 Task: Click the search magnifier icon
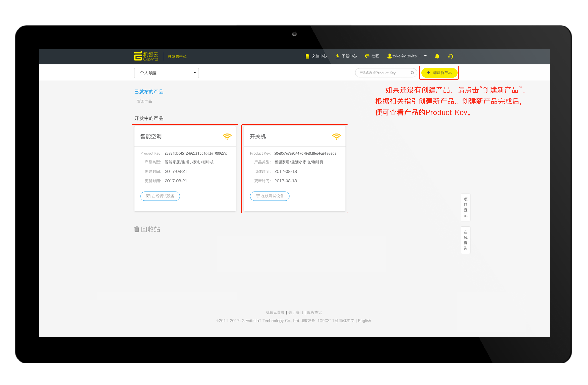[412, 73]
